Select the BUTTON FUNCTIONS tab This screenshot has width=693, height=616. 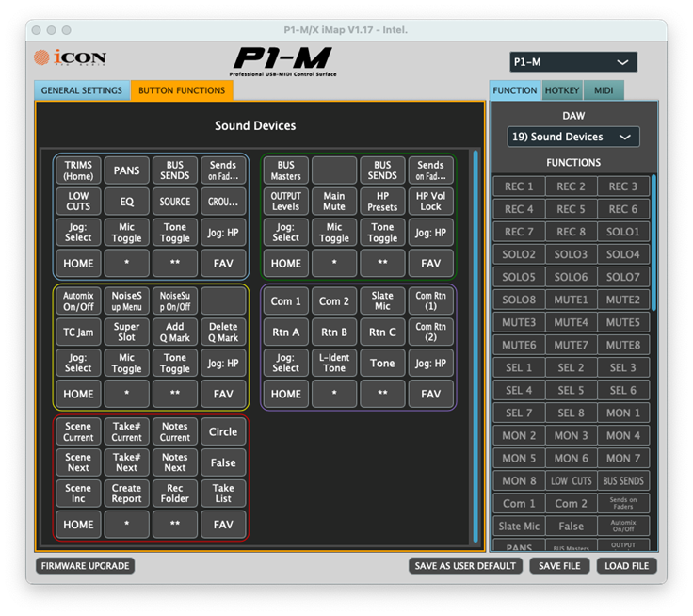[182, 90]
